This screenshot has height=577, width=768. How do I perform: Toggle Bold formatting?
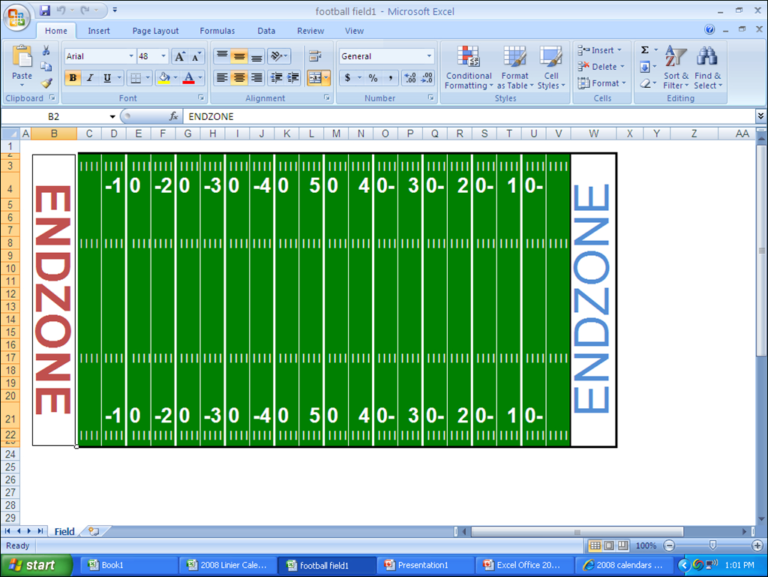(x=73, y=78)
